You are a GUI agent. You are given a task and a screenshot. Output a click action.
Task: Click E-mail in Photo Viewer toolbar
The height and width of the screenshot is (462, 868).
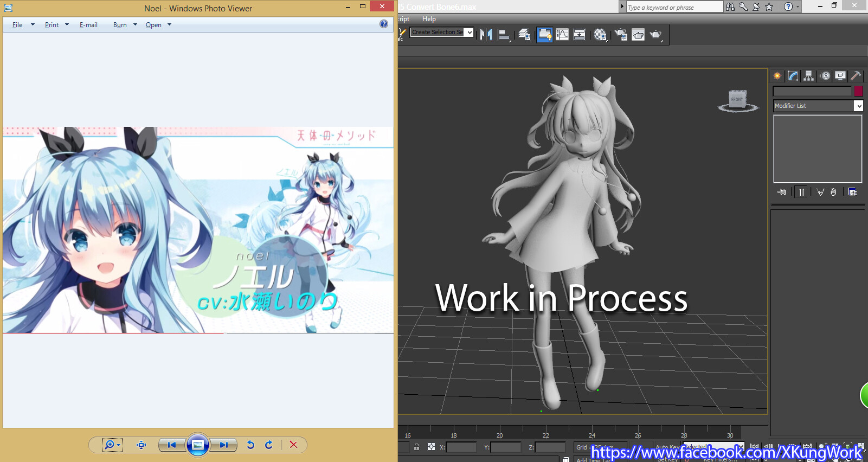tap(88, 25)
